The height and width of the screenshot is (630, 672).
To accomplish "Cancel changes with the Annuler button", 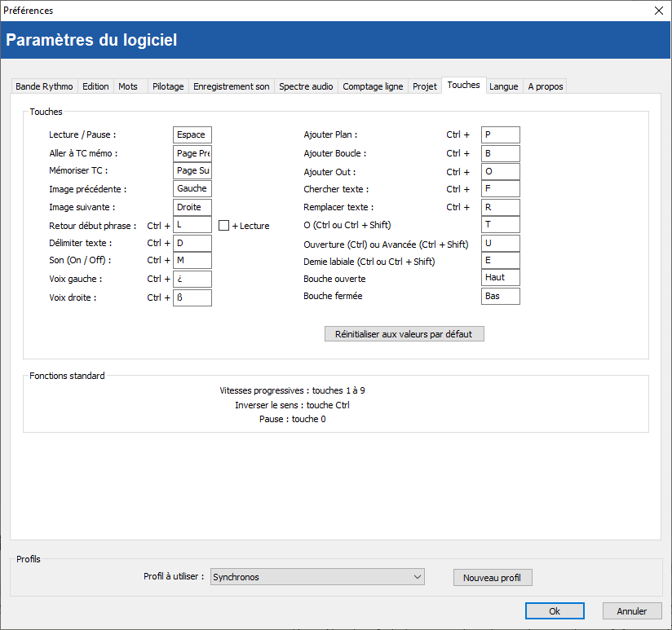I will tap(631, 611).
